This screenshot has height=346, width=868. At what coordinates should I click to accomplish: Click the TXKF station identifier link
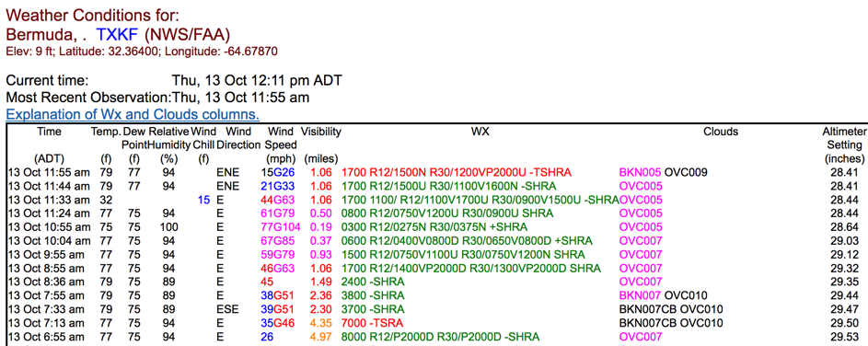[118, 35]
